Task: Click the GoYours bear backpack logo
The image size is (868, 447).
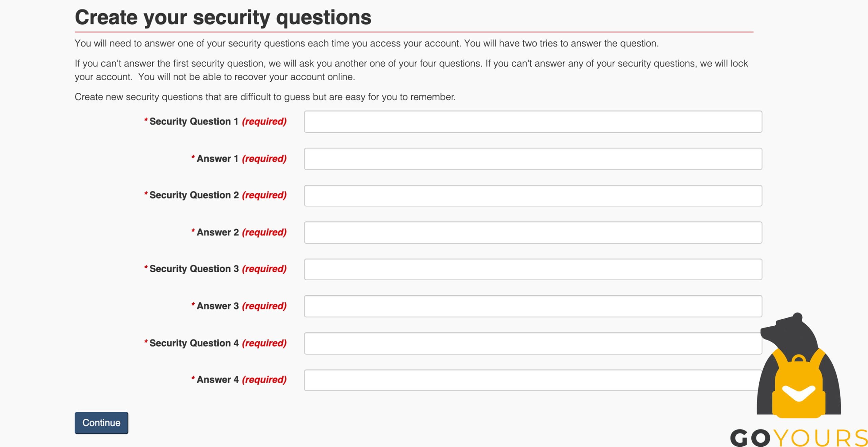Action: [x=799, y=365]
